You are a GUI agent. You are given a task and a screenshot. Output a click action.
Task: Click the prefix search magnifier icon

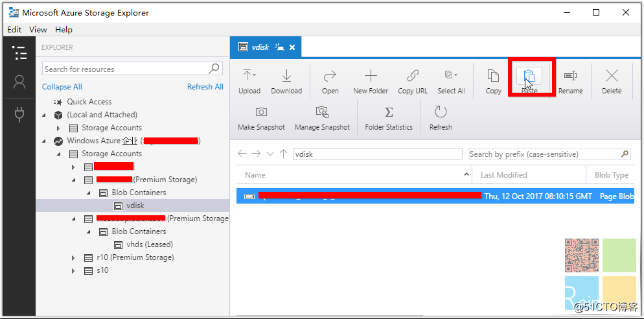625,154
